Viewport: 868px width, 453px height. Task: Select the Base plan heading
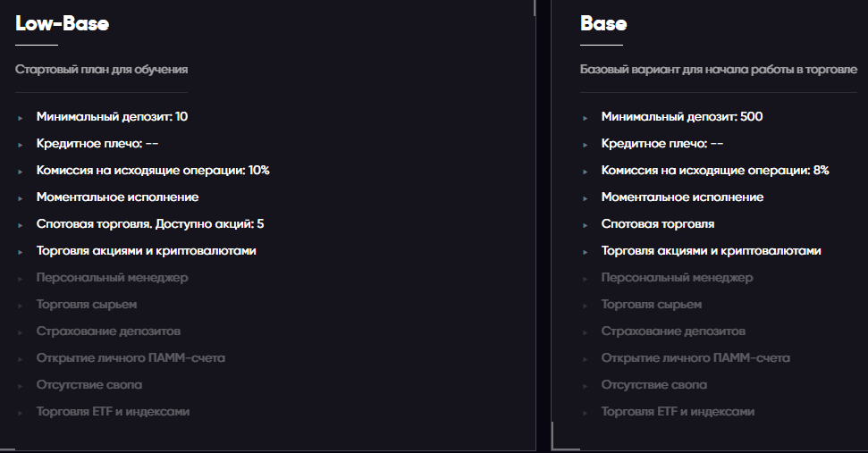(603, 24)
